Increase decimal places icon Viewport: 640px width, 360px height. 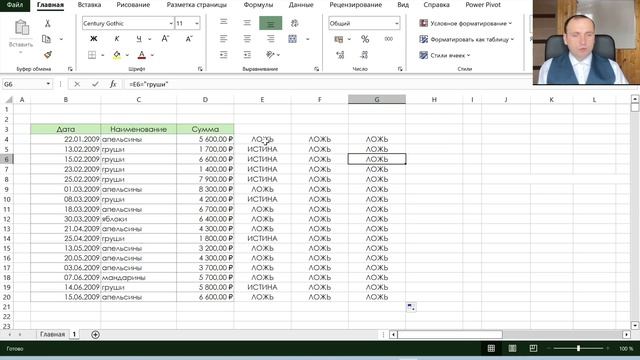[x=340, y=55]
